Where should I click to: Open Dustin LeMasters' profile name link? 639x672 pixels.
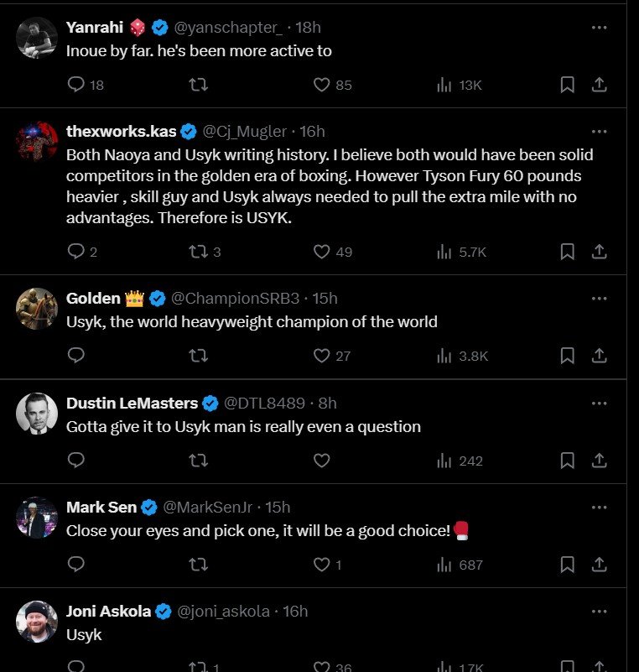132,403
